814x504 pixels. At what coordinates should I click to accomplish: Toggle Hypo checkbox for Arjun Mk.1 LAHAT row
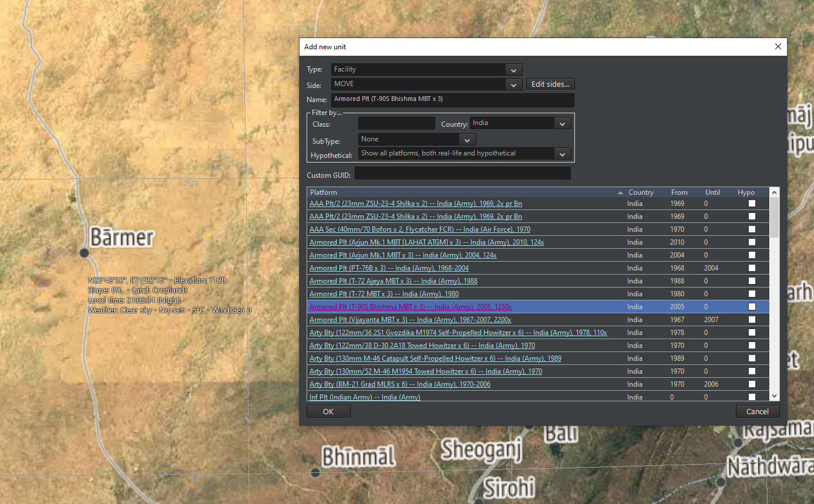752,242
